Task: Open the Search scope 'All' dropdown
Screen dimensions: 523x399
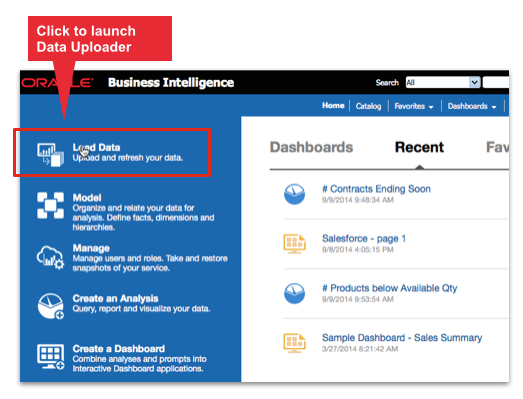Action: (443, 82)
